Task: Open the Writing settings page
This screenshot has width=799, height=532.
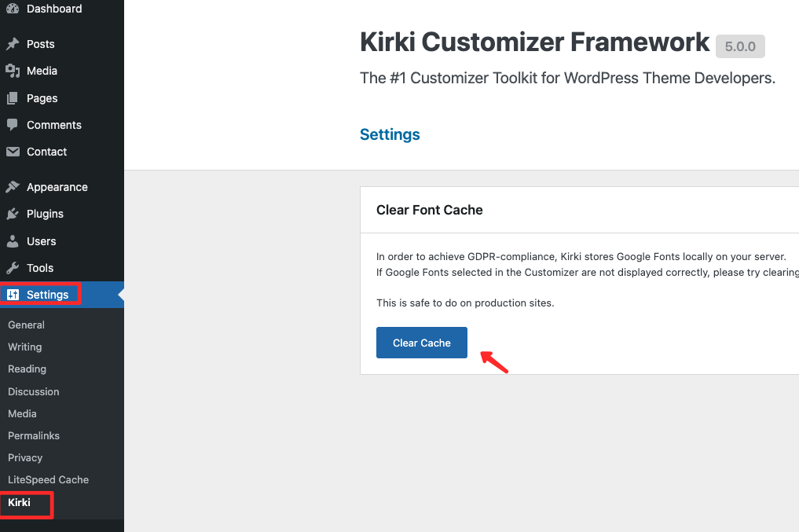Action: 25,347
